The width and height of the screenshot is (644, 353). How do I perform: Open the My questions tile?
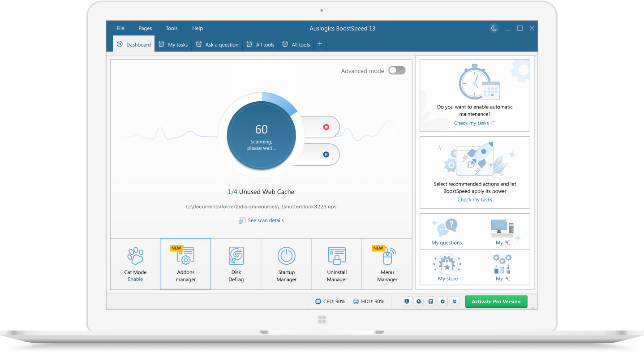point(447,231)
